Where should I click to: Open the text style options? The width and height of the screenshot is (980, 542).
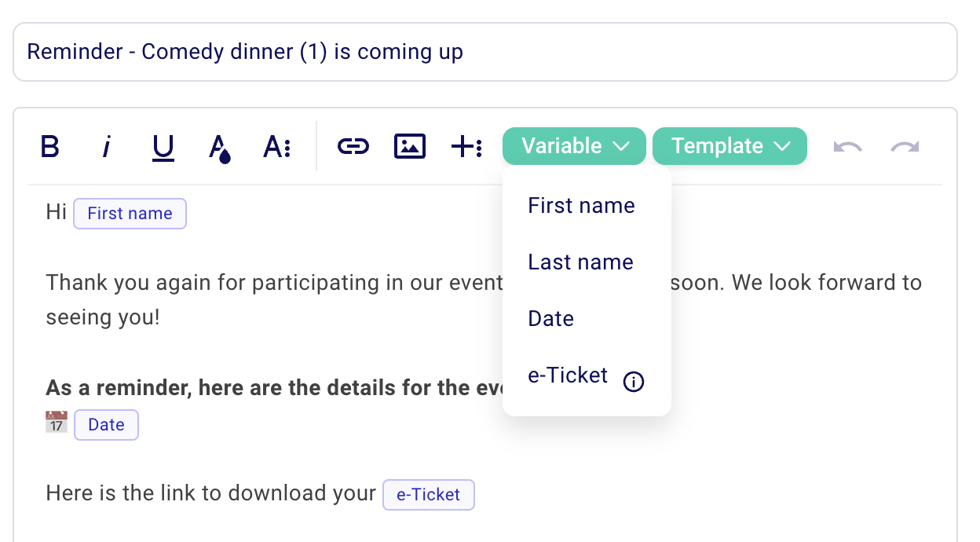pos(276,146)
